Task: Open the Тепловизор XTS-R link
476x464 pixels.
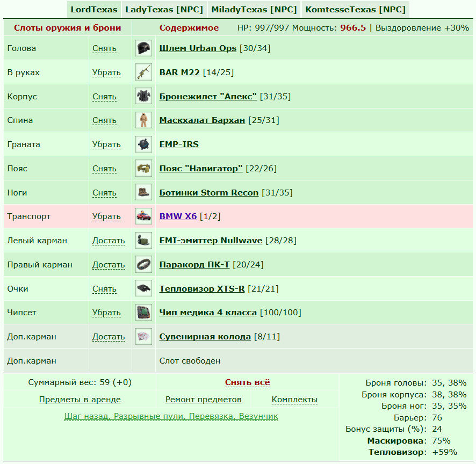Action: [x=202, y=288]
